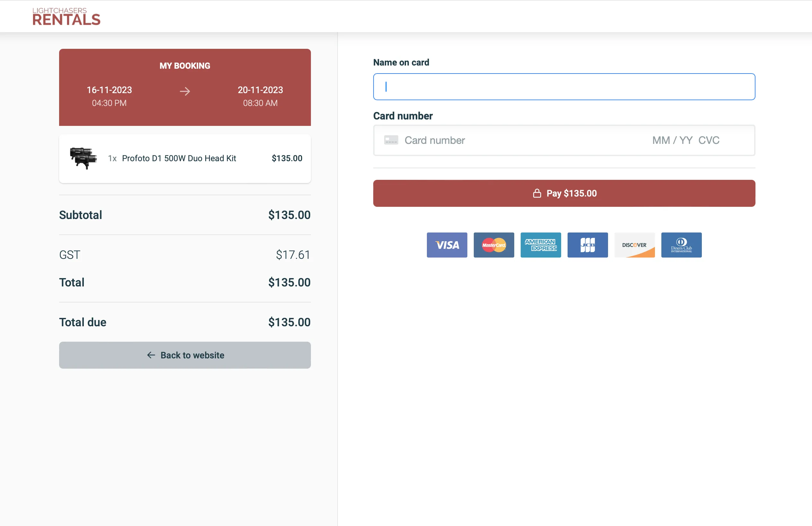Click the Total due amount

click(x=289, y=322)
